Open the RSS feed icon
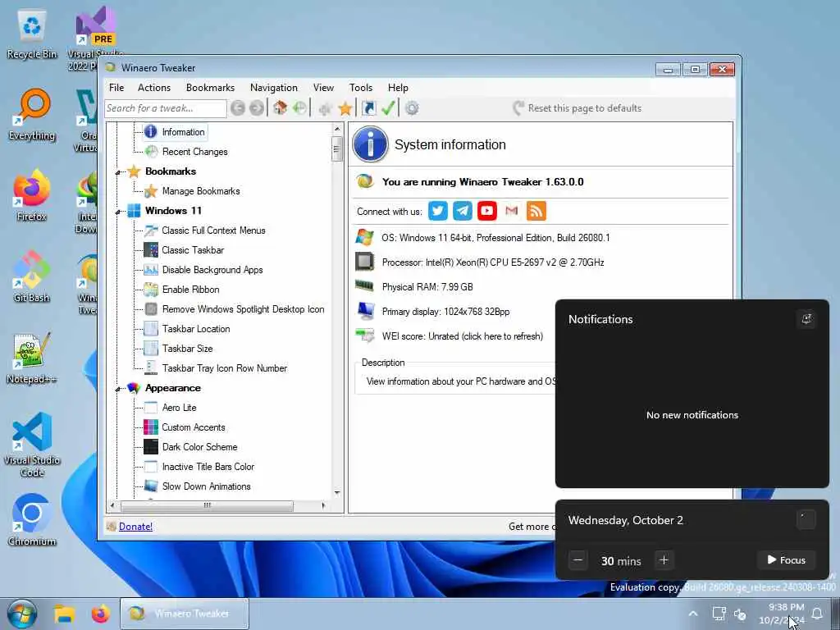 tap(536, 211)
